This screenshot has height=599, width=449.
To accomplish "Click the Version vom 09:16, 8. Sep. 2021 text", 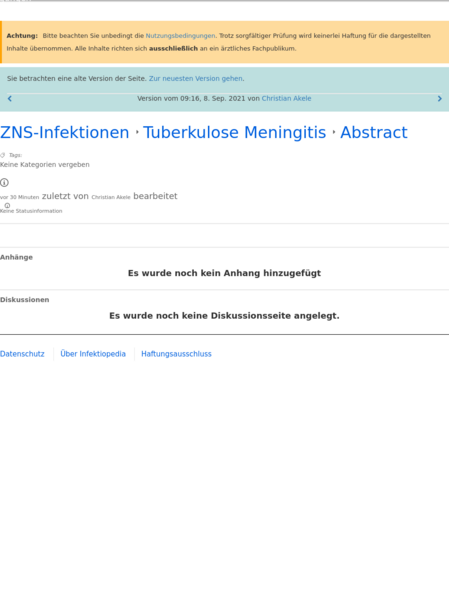I will [191, 99].
